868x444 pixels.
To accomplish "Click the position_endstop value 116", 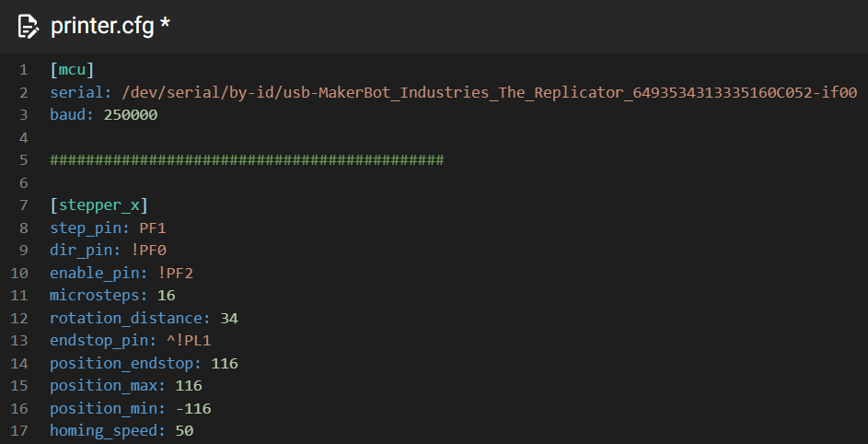I will coord(225,363).
